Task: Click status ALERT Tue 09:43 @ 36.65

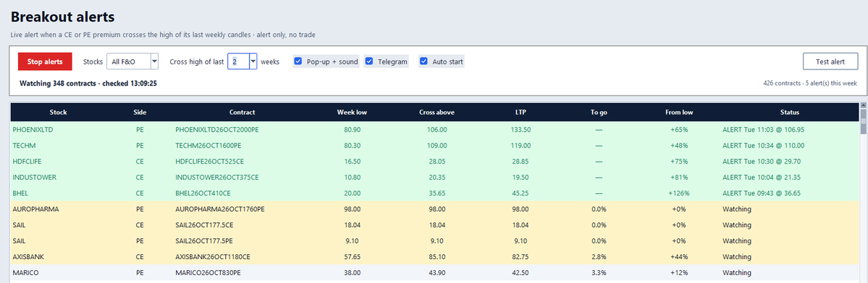Action: tap(761, 194)
